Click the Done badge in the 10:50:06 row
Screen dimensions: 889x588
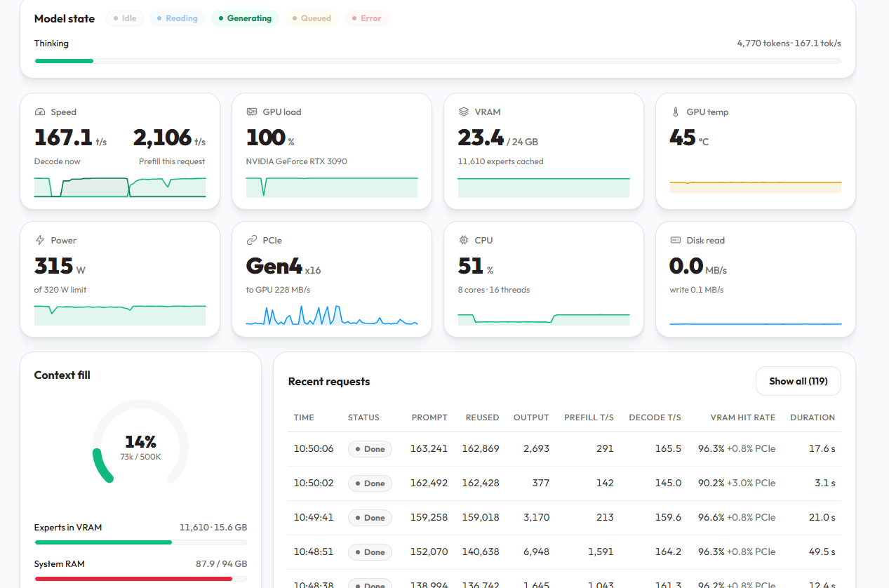(x=370, y=449)
